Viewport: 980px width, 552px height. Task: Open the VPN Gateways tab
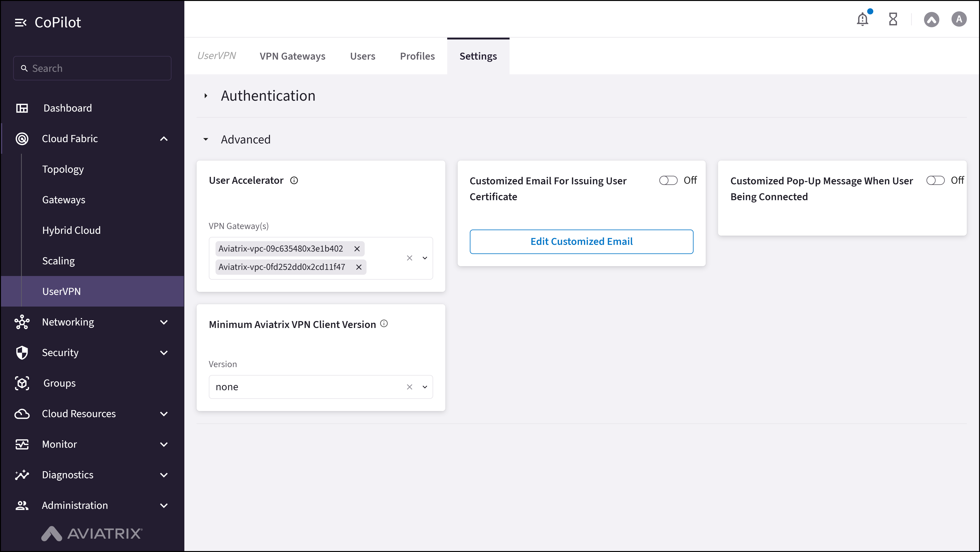click(x=292, y=56)
